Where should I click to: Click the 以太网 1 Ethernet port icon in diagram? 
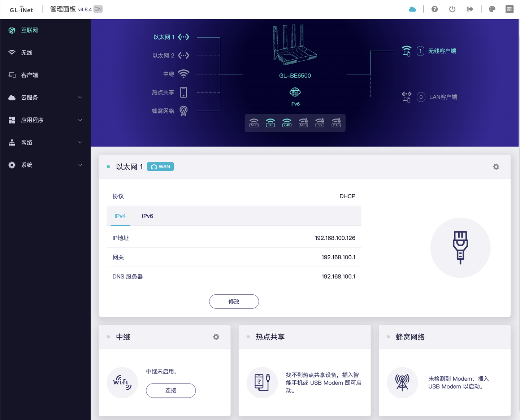(183, 37)
